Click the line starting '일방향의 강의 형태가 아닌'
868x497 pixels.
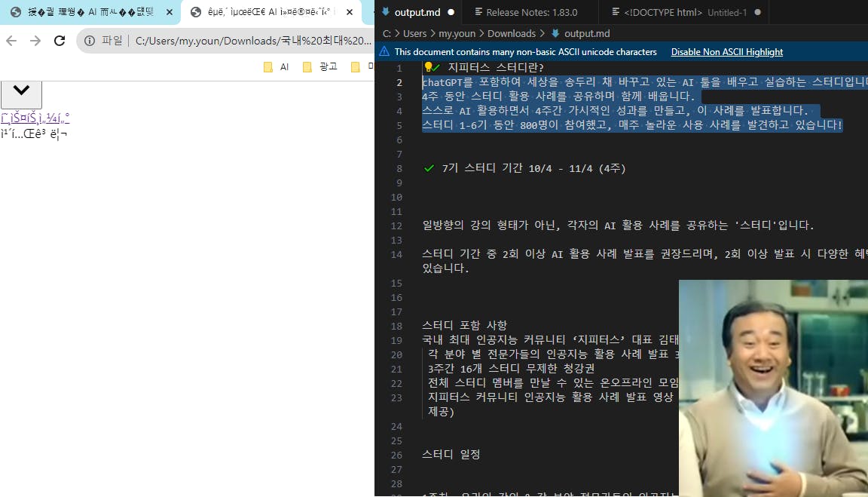click(x=618, y=225)
